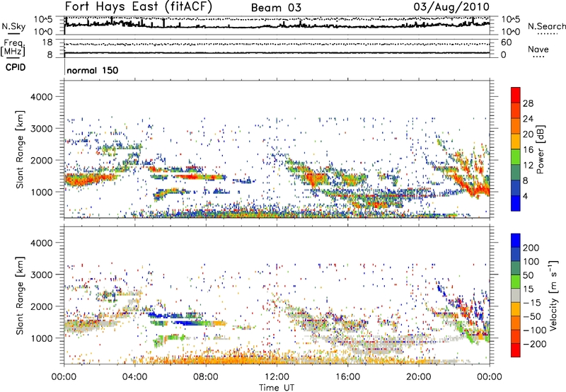
Task: Click the '4' power colorbar tick label
Action: click(525, 196)
